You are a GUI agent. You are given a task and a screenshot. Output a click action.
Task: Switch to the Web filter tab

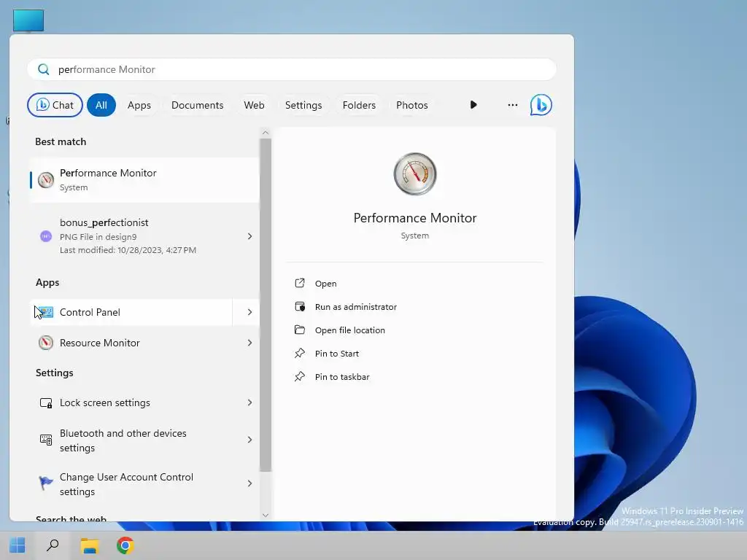[254, 105]
